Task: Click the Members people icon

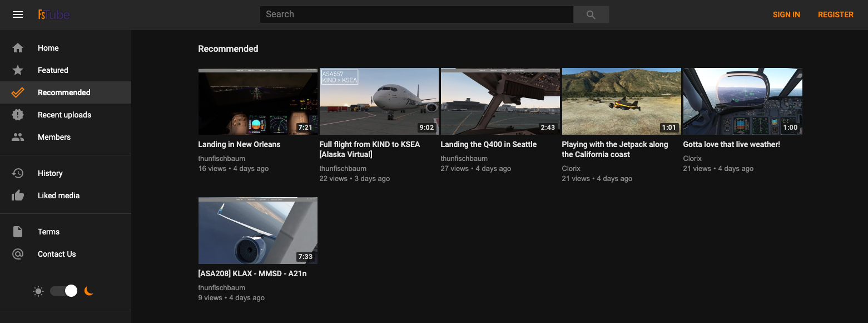Action: tap(18, 137)
